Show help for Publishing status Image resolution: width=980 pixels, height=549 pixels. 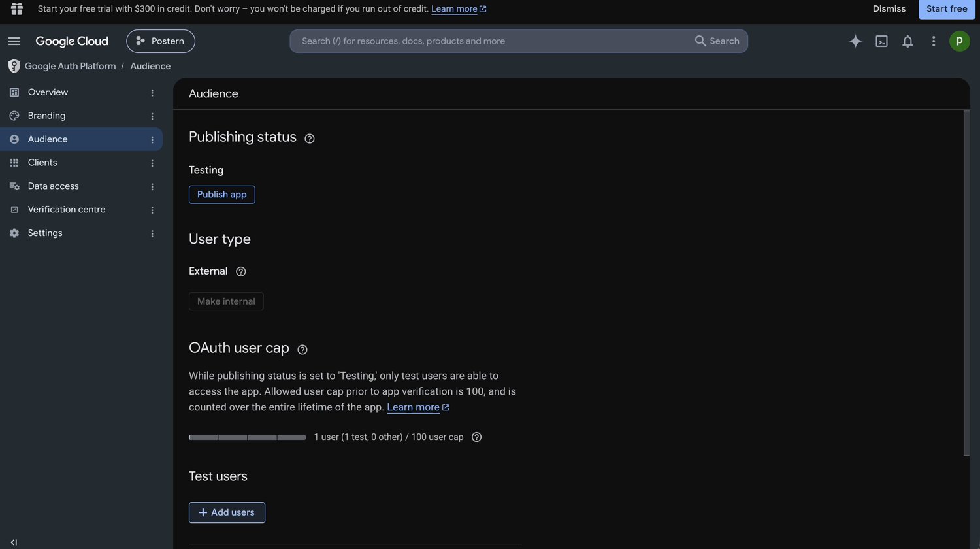[310, 139]
